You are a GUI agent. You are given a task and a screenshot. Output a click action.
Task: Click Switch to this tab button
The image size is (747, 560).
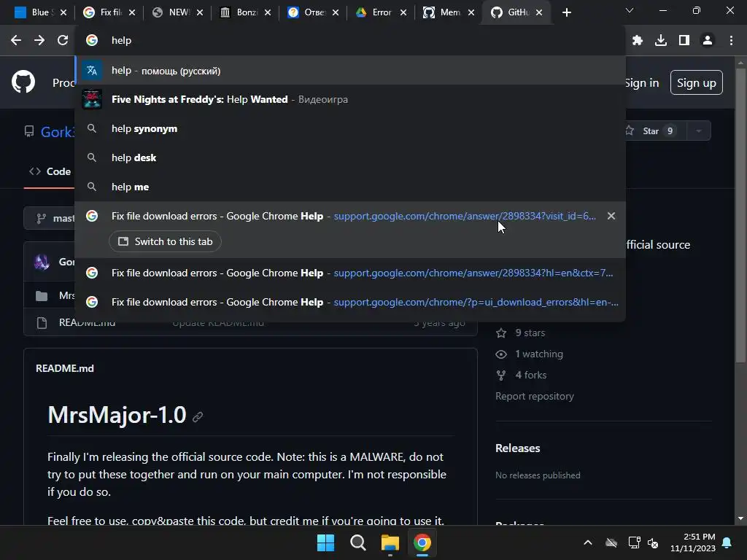[165, 241]
